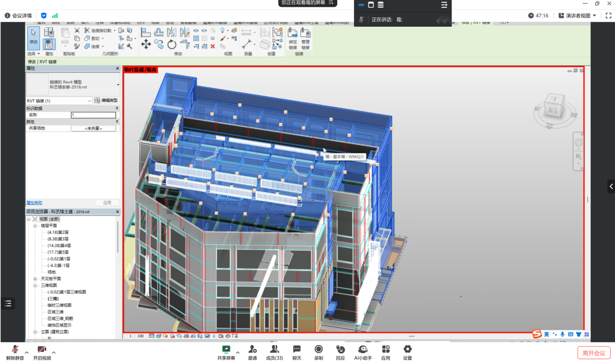Open the 4th floor plan view (14.38)
615x364 pixels.
[59, 246]
